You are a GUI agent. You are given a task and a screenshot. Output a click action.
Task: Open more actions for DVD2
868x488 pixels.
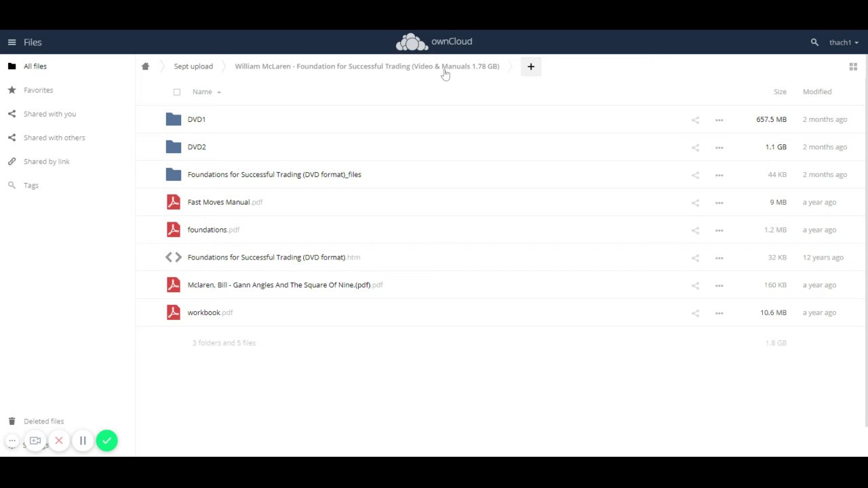(x=719, y=148)
